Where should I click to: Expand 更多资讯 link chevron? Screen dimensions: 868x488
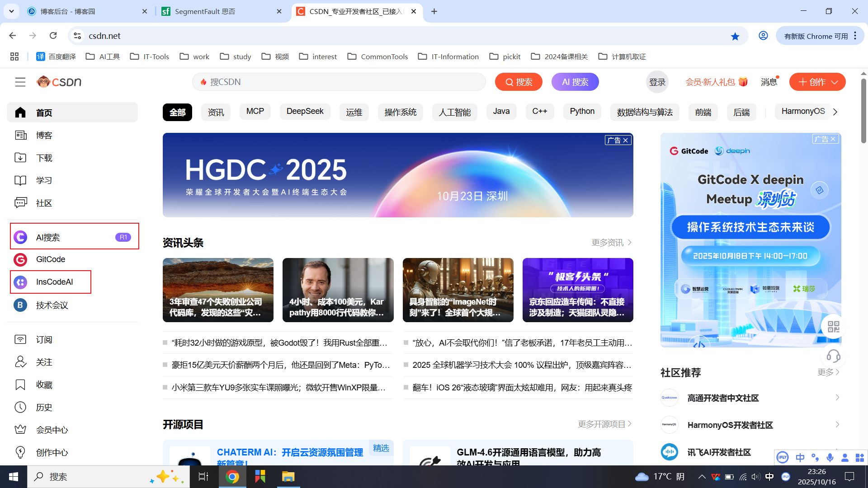click(x=630, y=243)
